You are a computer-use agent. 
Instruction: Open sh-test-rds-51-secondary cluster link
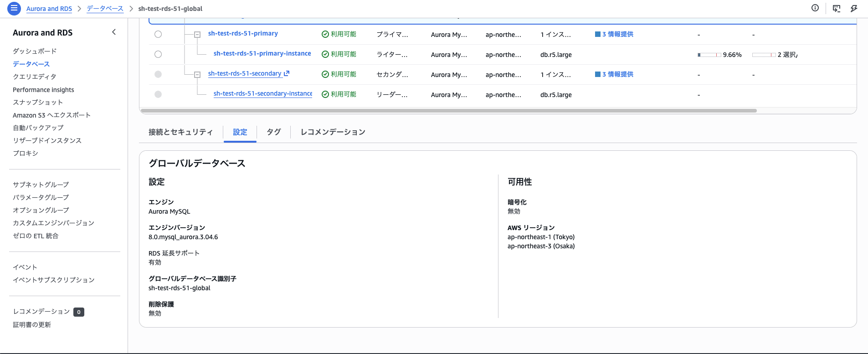(245, 73)
